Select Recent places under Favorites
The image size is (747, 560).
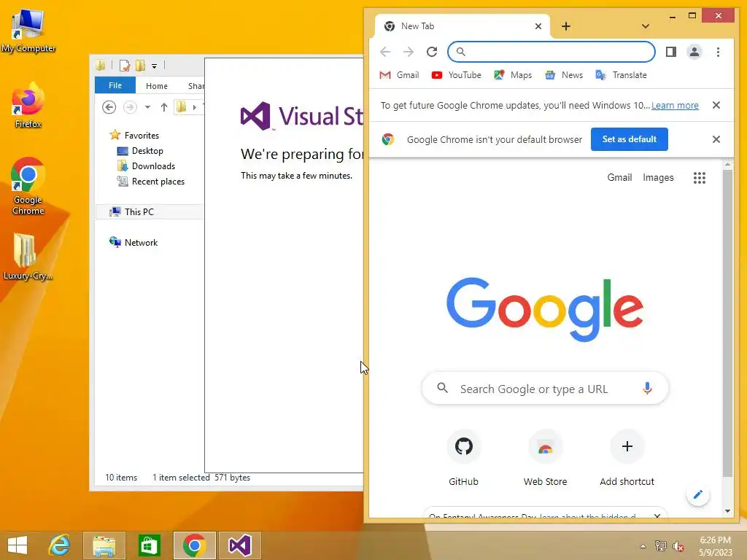click(x=150, y=182)
